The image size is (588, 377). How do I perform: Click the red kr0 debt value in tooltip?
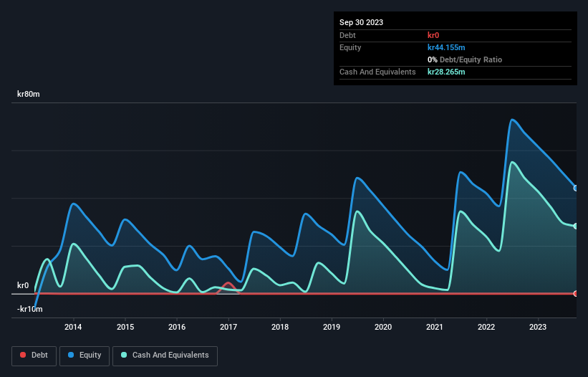click(x=433, y=35)
